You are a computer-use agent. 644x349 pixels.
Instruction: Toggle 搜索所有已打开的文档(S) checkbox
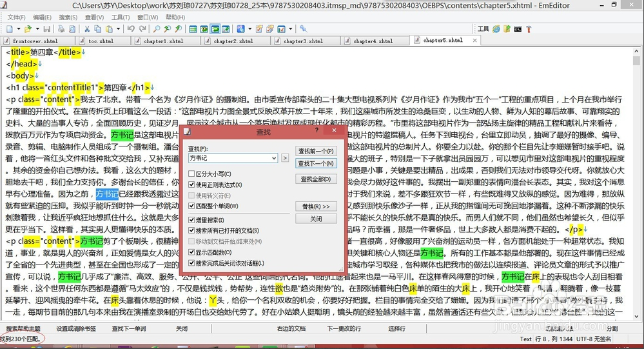click(191, 230)
